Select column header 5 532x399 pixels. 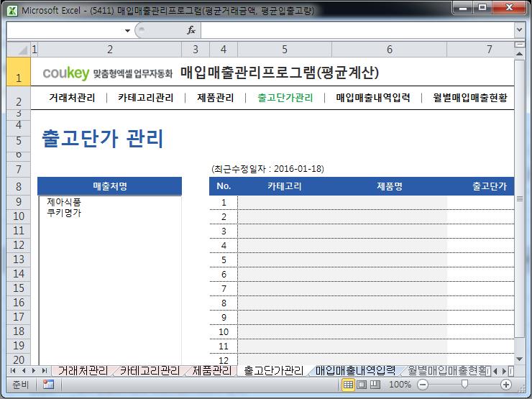coord(285,50)
